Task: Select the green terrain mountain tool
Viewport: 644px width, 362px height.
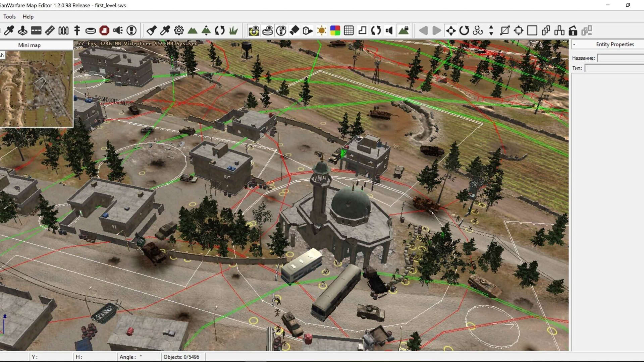Action: coord(193,31)
